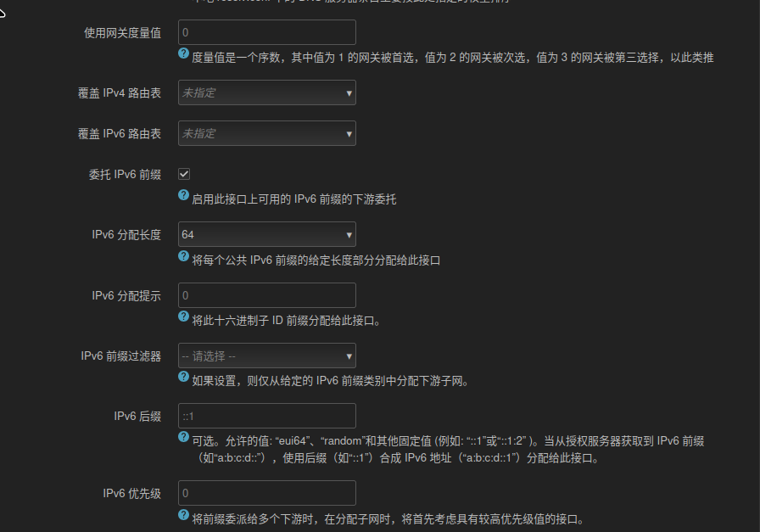Viewport: 760px width, 532px height.
Task: Click the IPv6 优先级 value box showing 0
Action: click(x=266, y=492)
